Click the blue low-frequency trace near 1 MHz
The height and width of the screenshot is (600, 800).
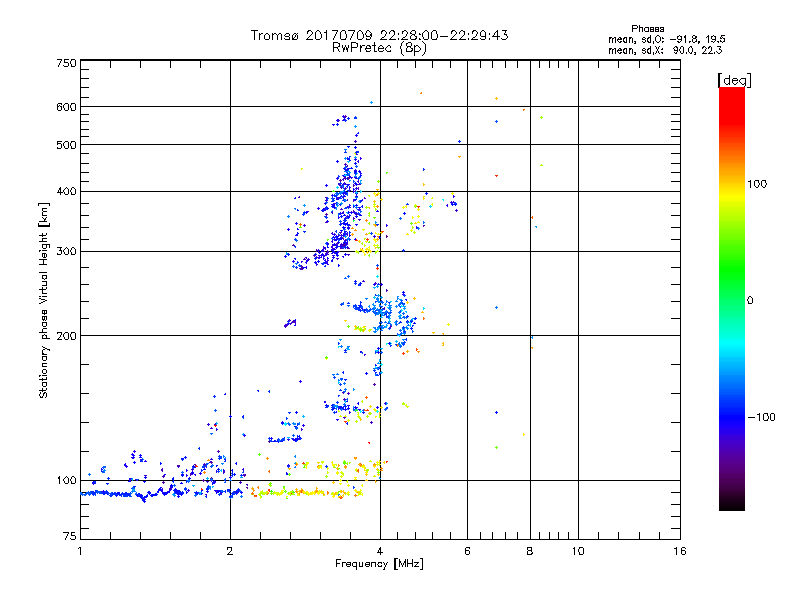coord(112,493)
